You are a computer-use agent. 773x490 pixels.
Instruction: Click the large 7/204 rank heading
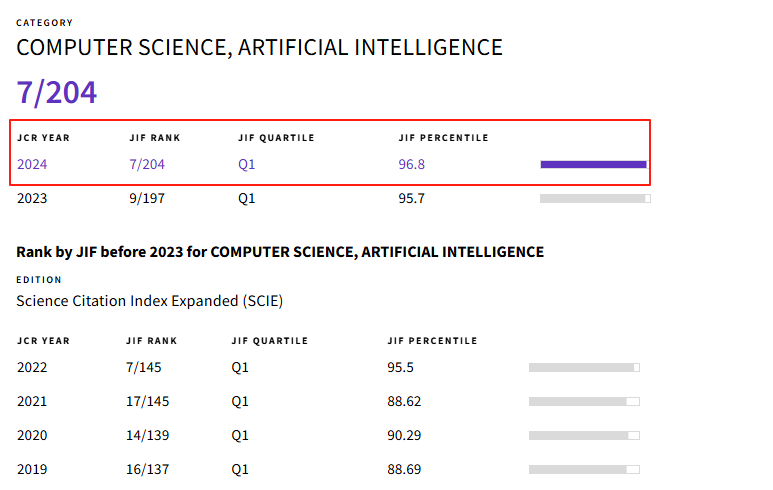57,92
